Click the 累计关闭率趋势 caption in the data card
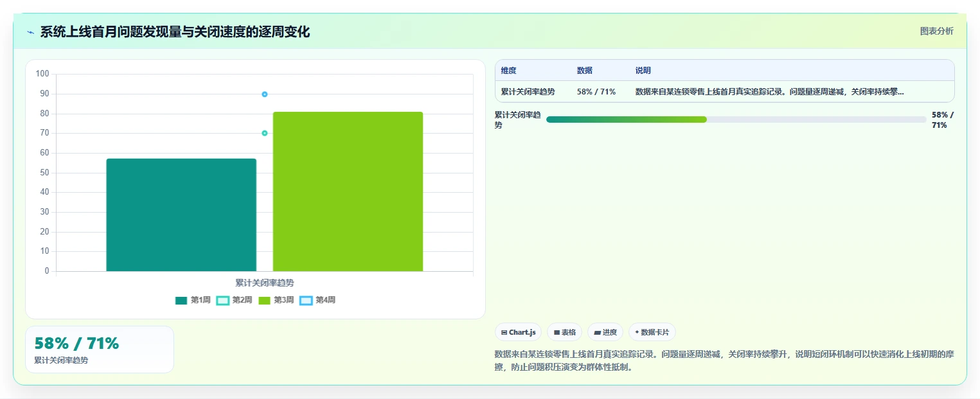 coord(61,360)
